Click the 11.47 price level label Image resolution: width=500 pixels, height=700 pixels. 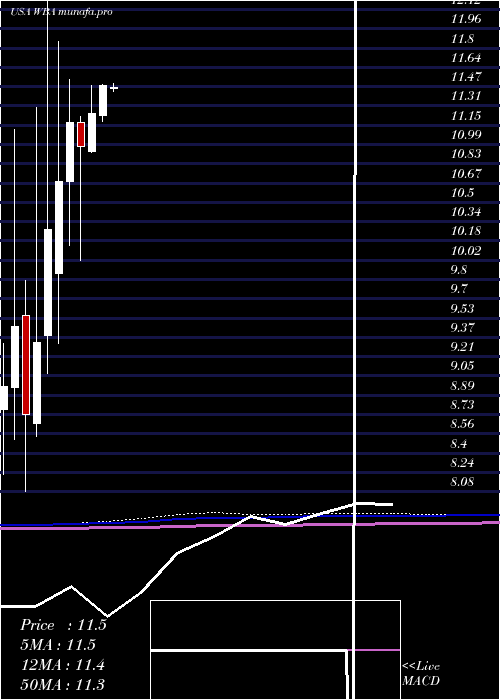(466, 77)
